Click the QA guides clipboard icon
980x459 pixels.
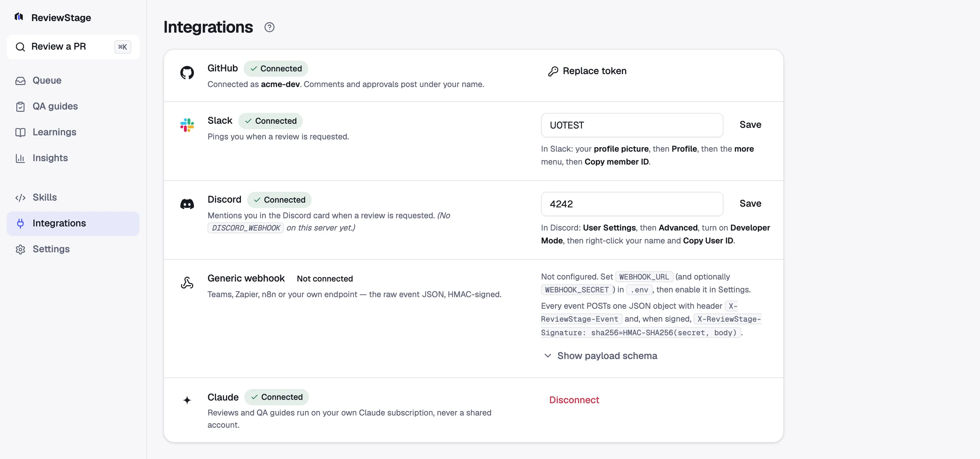click(20, 106)
